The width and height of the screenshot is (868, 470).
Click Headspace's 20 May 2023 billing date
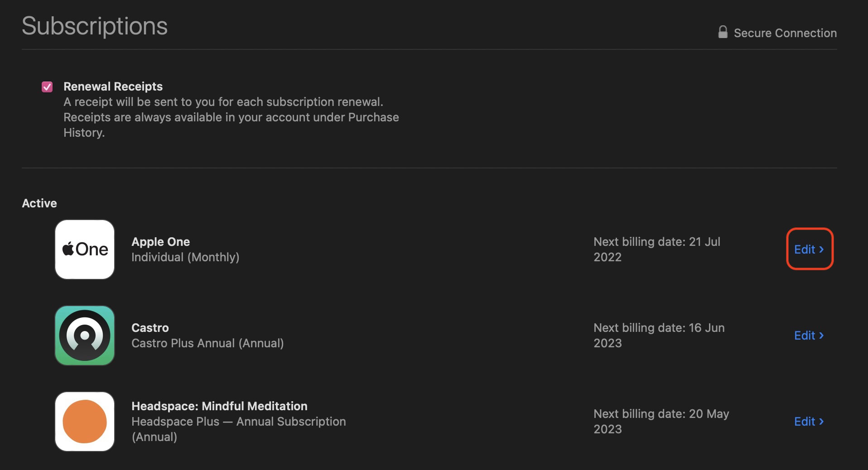(x=661, y=422)
